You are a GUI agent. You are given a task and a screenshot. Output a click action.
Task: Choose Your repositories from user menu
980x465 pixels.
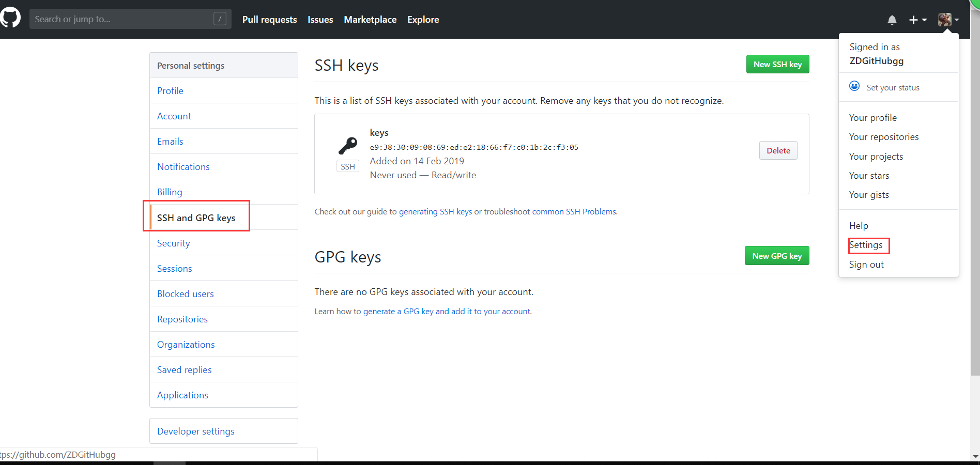884,136
